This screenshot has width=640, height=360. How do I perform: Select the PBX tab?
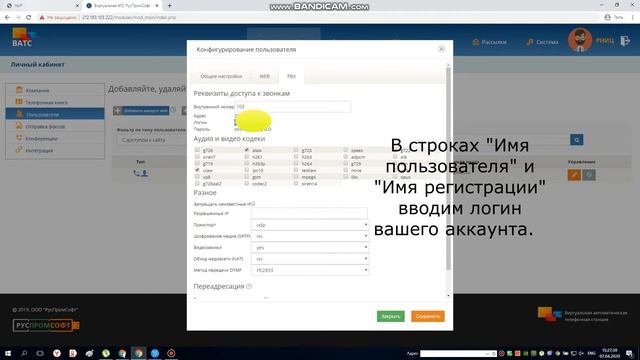291,76
